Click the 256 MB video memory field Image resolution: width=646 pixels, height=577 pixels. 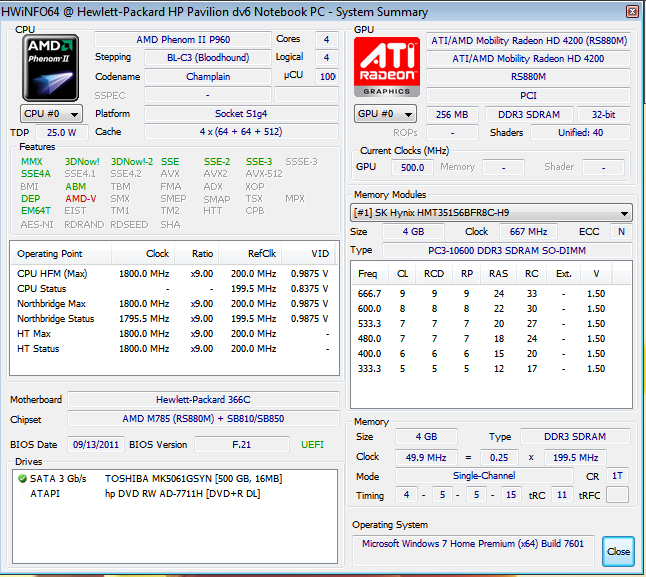[x=452, y=114]
